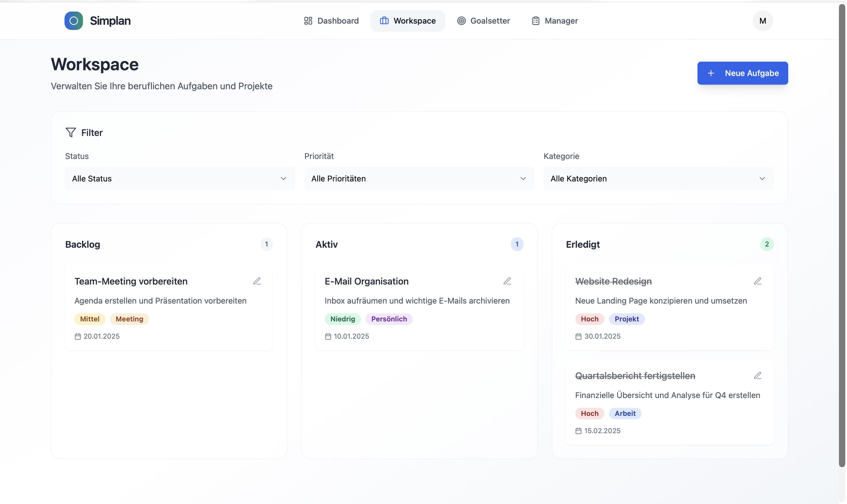The height and width of the screenshot is (504, 847).
Task: Open the Alle Prioritäten dropdown
Action: click(419, 178)
